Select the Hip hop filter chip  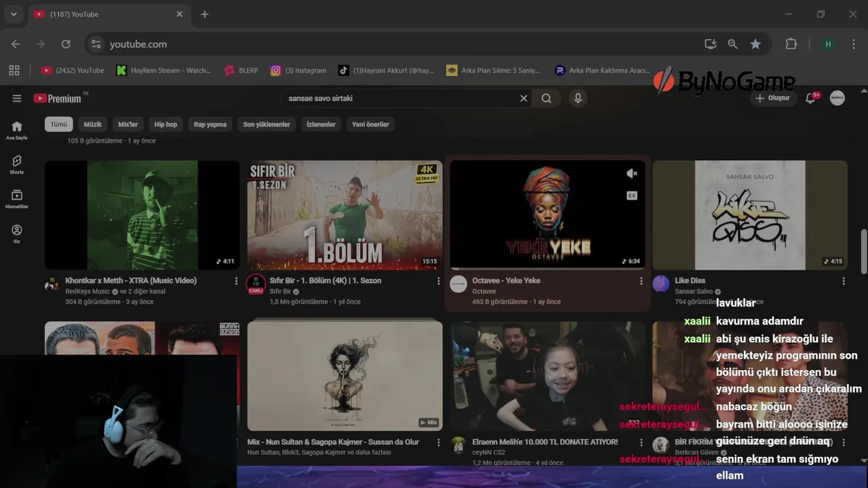pos(165,124)
